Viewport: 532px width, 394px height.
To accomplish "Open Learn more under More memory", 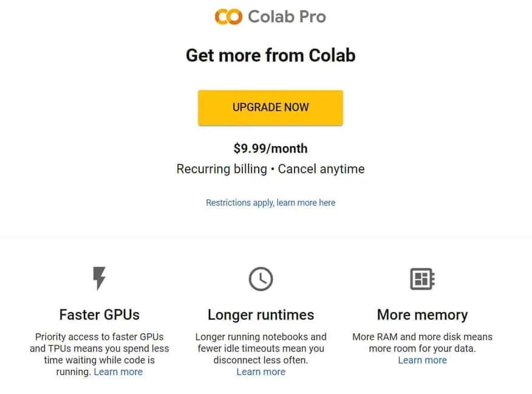I will [423, 360].
